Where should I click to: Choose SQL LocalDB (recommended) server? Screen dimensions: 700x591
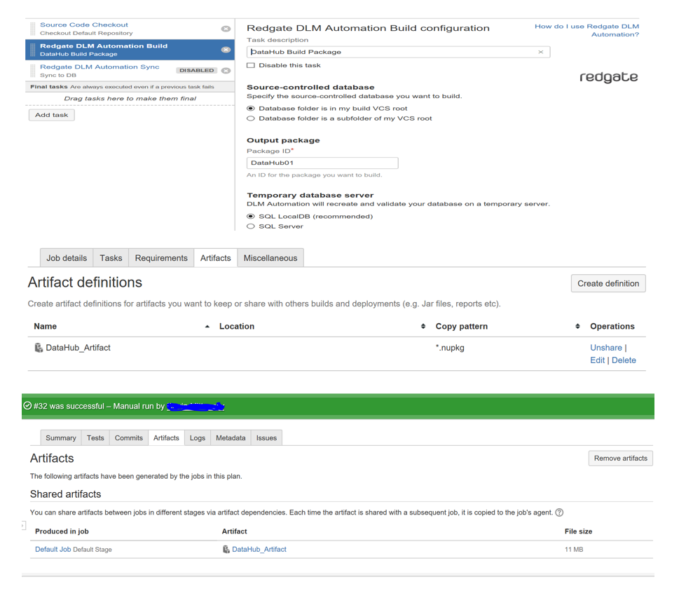coord(251,216)
